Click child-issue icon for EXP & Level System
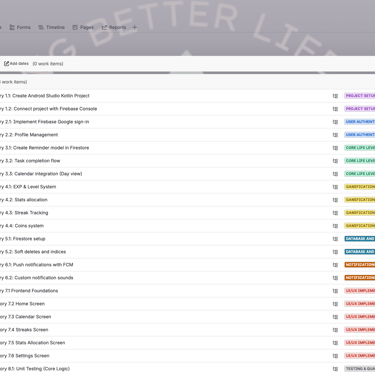This screenshot has height=375, width=375. pyautogui.click(x=335, y=187)
